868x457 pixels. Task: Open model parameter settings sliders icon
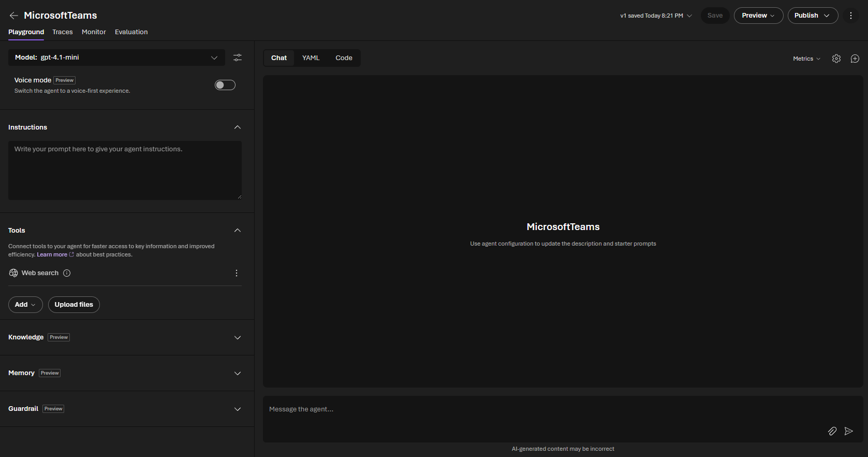238,58
